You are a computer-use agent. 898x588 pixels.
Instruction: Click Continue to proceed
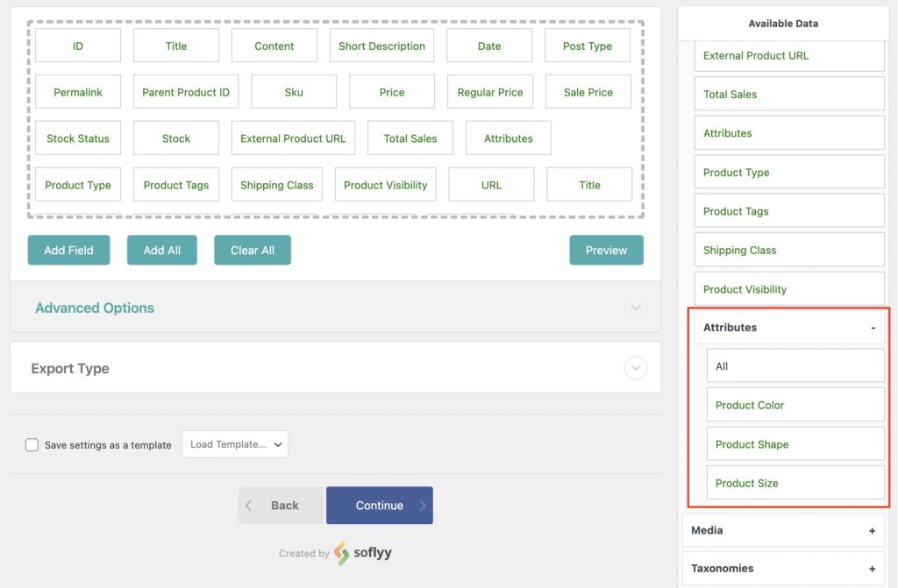tap(379, 505)
